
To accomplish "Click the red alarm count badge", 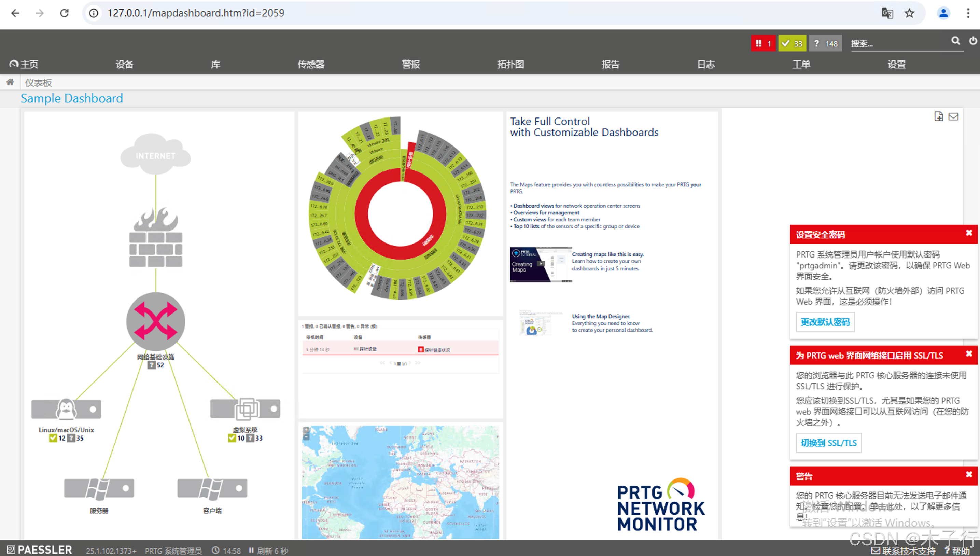I will pyautogui.click(x=763, y=43).
